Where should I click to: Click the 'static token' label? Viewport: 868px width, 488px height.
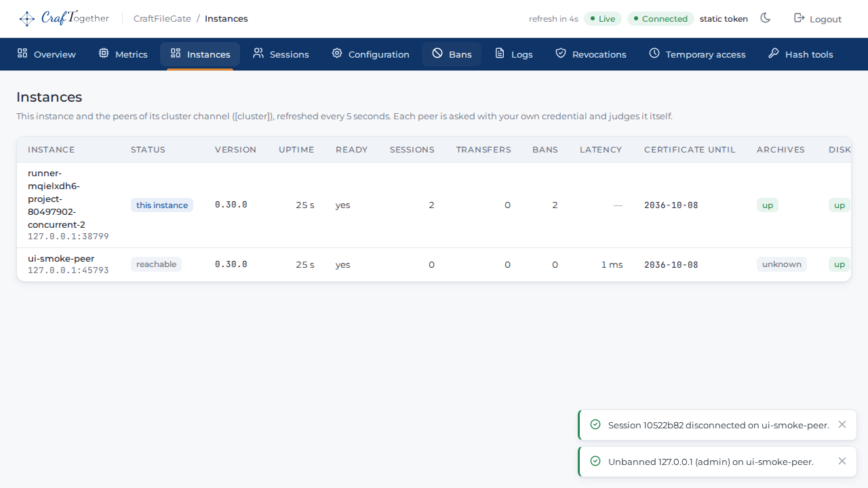tap(724, 19)
